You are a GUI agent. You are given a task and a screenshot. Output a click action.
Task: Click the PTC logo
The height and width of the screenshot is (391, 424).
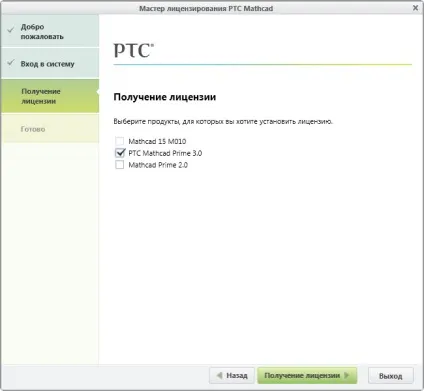(134, 51)
